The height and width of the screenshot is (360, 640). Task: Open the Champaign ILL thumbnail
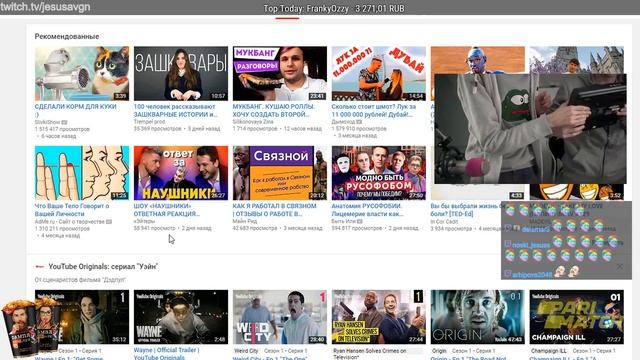click(x=576, y=317)
